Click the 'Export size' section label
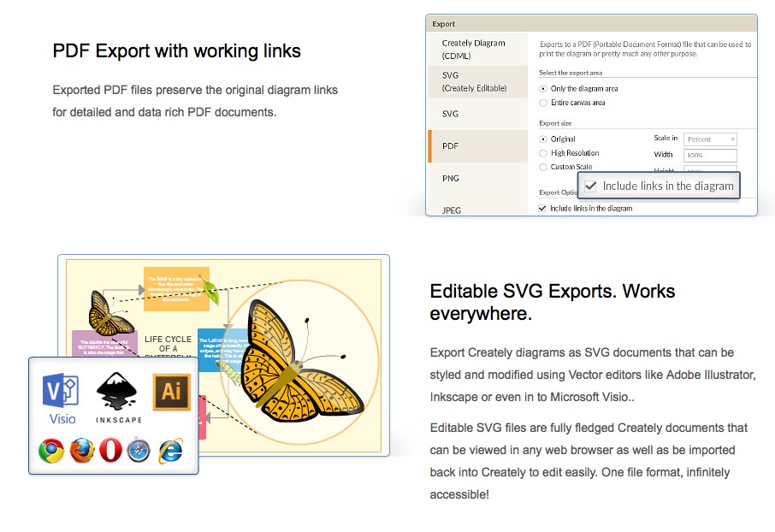The width and height of the screenshot is (775, 532). tap(555, 123)
